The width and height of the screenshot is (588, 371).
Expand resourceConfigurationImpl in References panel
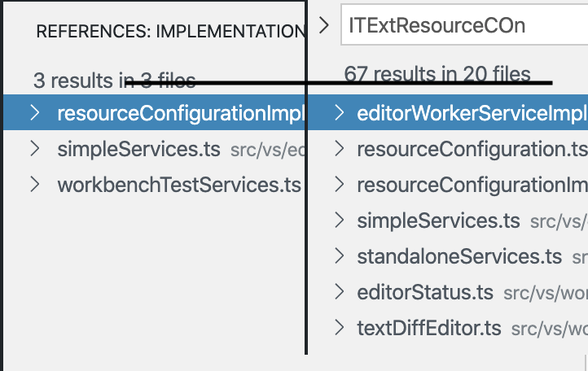[35, 112]
